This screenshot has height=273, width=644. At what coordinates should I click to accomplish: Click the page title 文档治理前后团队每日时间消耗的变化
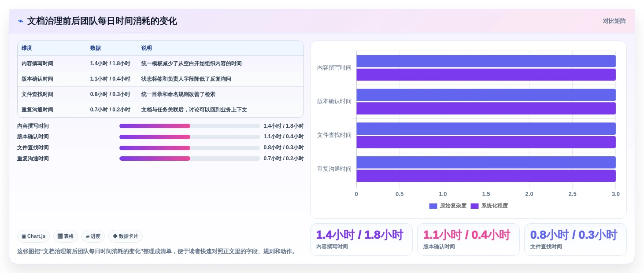pyautogui.click(x=102, y=21)
